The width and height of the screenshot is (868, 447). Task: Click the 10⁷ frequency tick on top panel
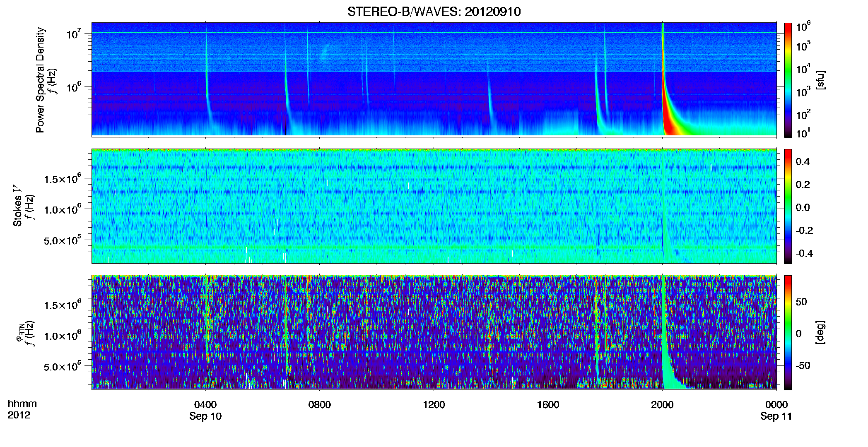74,34
